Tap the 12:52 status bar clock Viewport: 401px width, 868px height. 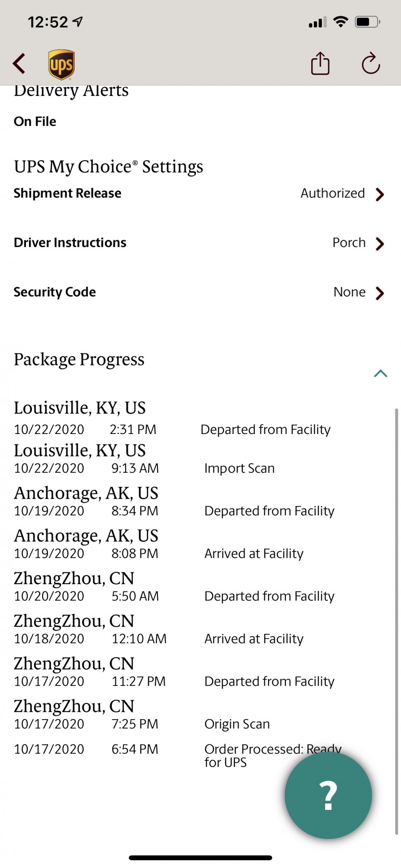[x=48, y=22]
